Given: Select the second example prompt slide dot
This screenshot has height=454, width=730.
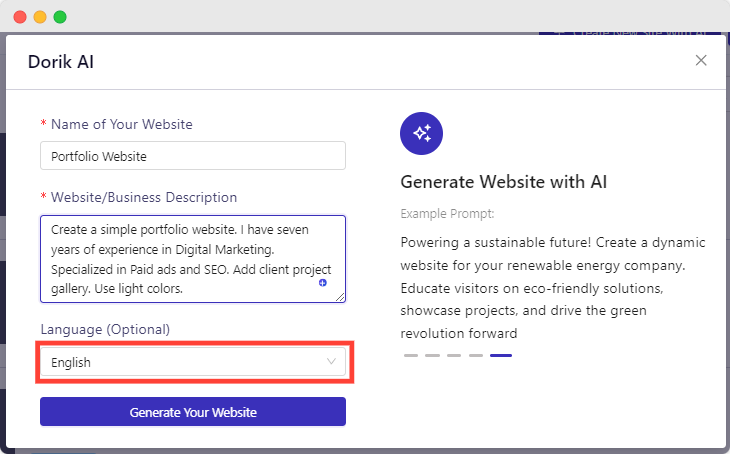Looking at the screenshot, I should click(x=433, y=355).
